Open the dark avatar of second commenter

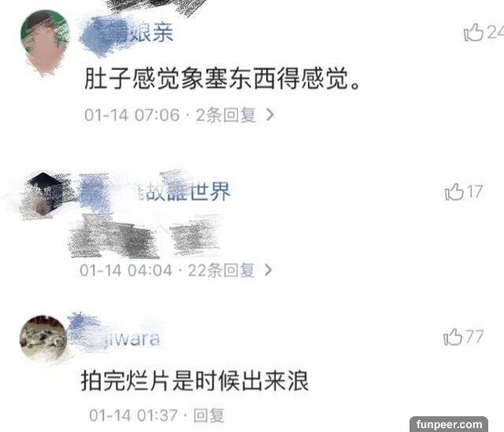point(43,195)
